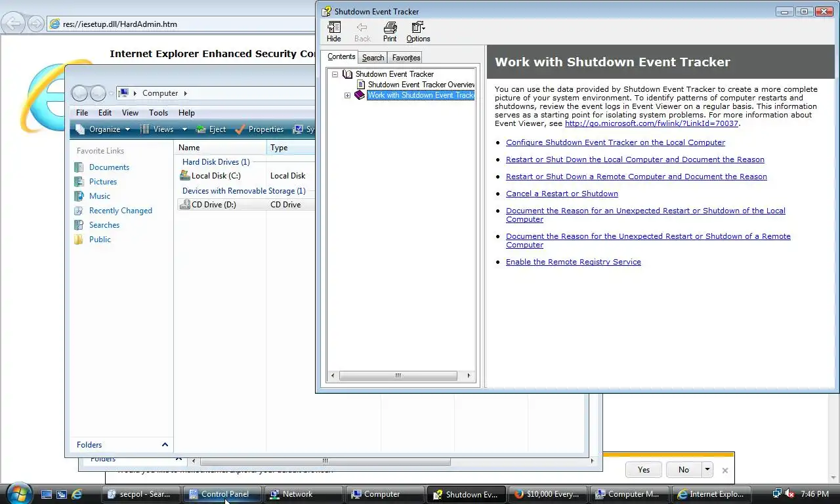Click the page icon beside Overview topic
840x504 pixels.
pos(361,85)
